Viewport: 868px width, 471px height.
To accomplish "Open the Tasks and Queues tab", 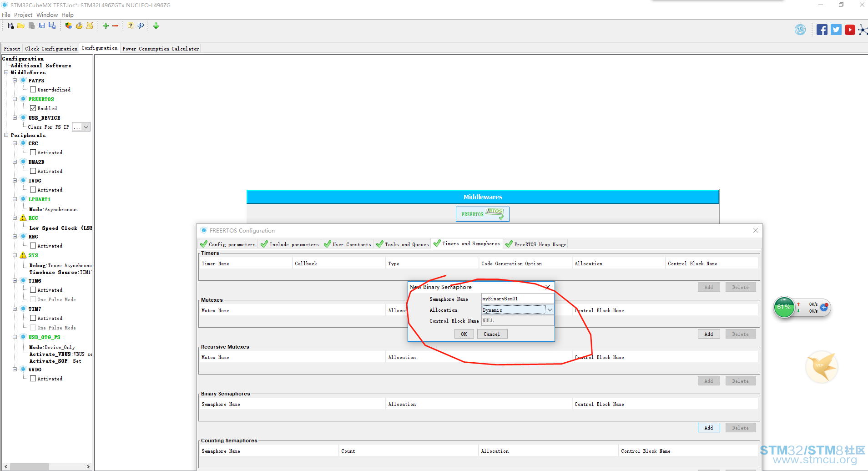I will [402, 244].
